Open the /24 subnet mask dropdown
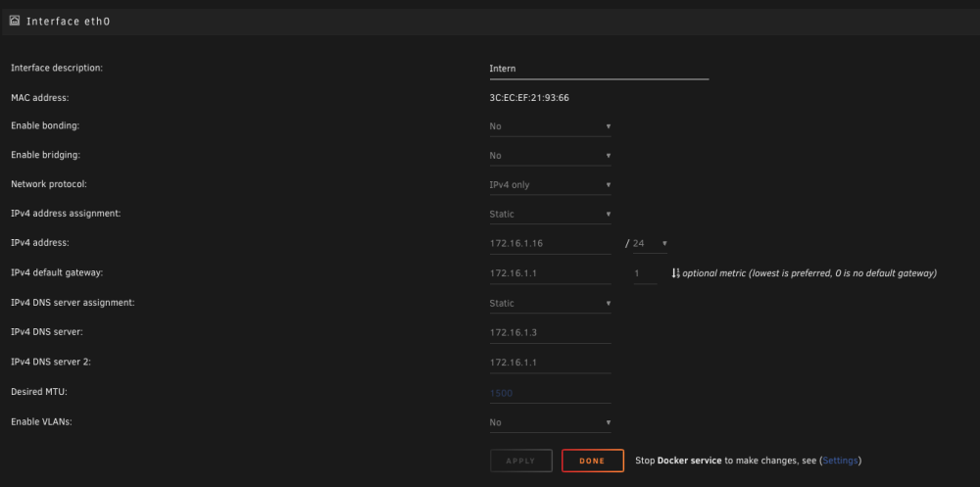Image resolution: width=980 pixels, height=487 pixels. (x=650, y=243)
